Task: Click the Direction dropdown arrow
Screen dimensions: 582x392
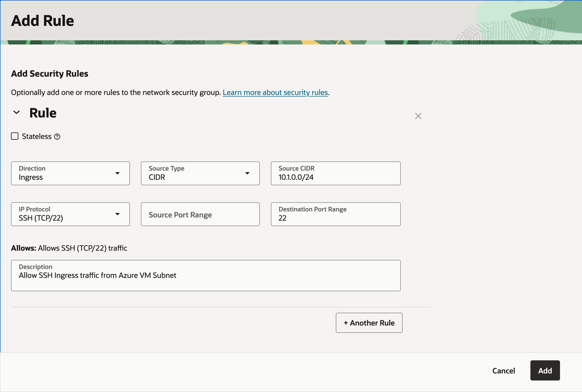Action: (x=118, y=173)
